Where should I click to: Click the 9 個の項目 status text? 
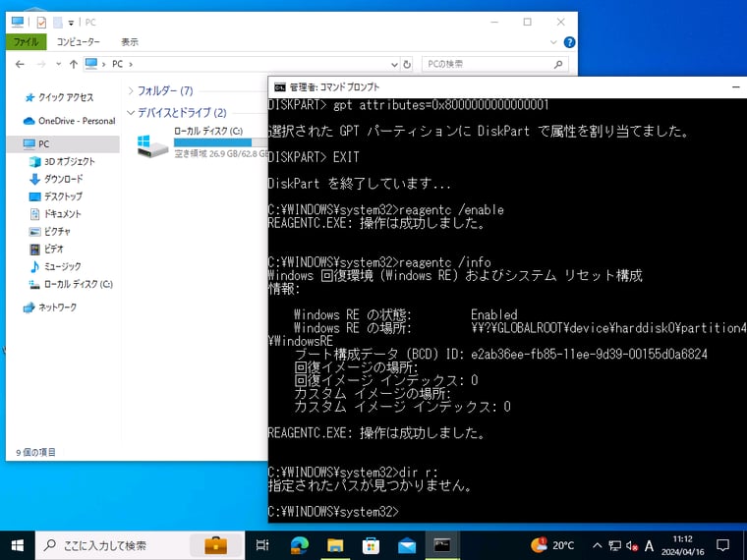click(x=35, y=452)
